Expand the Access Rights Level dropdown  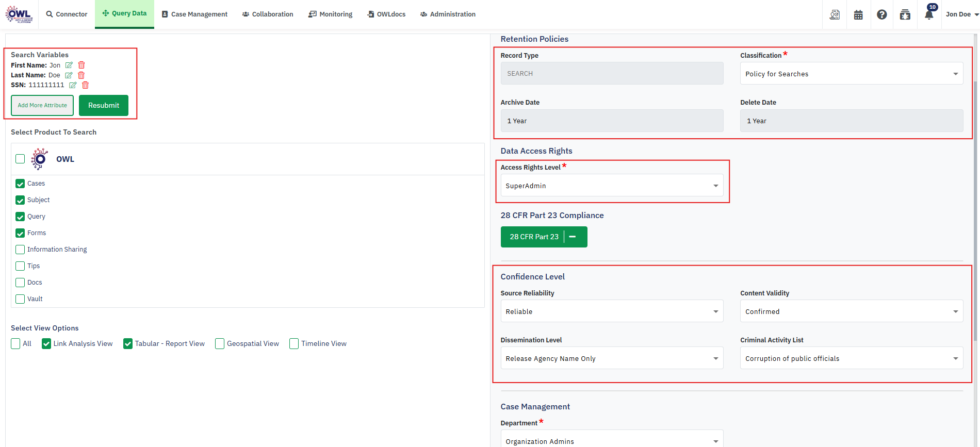coord(612,186)
